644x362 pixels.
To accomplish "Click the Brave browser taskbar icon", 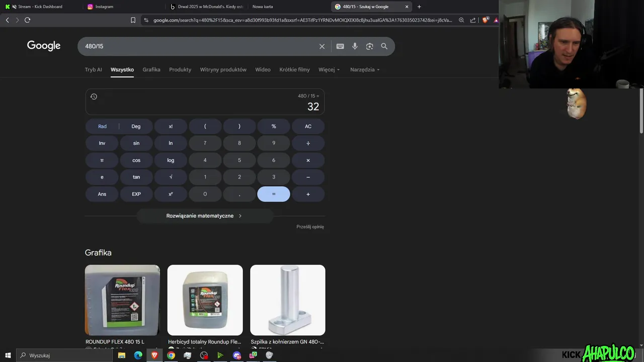I will pos(154,355).
